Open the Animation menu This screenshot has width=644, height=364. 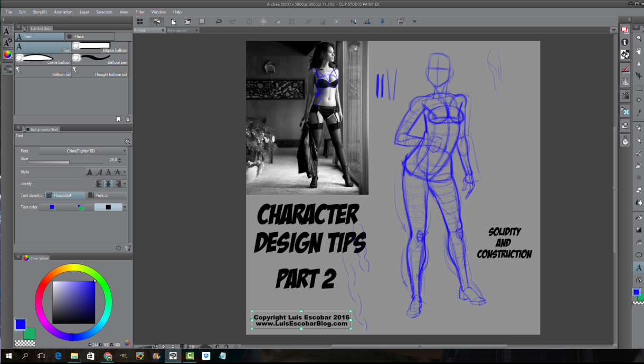click(63, 12)
